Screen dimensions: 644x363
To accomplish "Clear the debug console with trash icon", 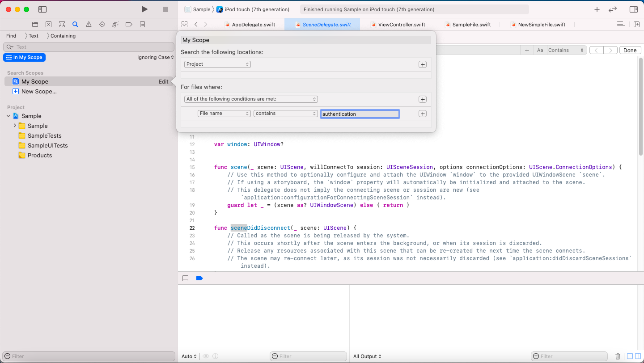I will 618,356.
